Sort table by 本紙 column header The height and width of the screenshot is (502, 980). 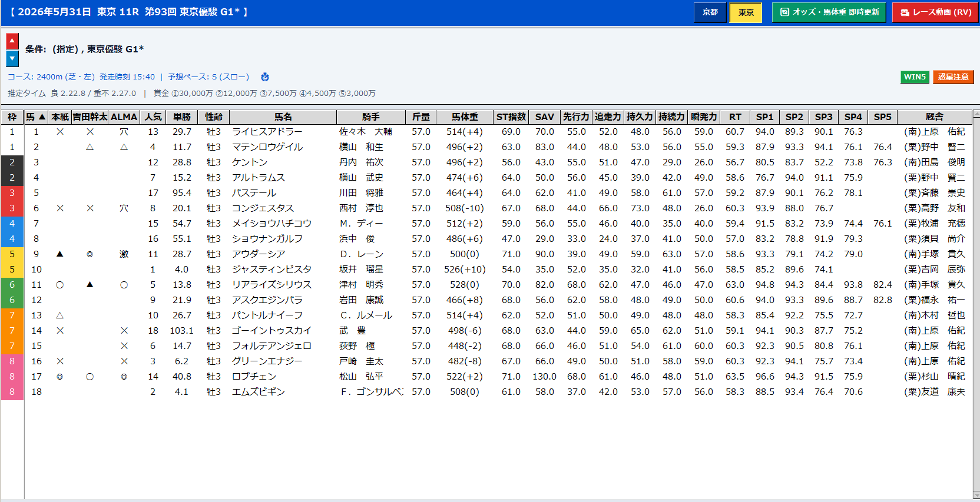click(60, 117)
